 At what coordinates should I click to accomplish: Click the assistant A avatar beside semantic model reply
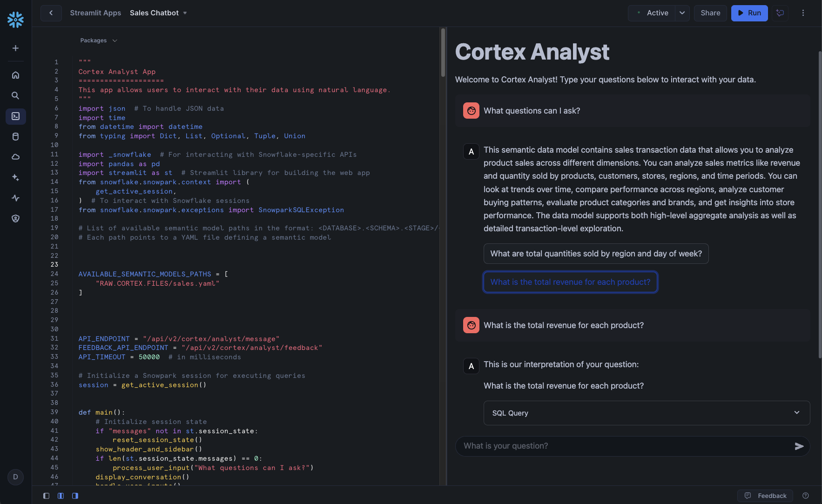point(471,152)
